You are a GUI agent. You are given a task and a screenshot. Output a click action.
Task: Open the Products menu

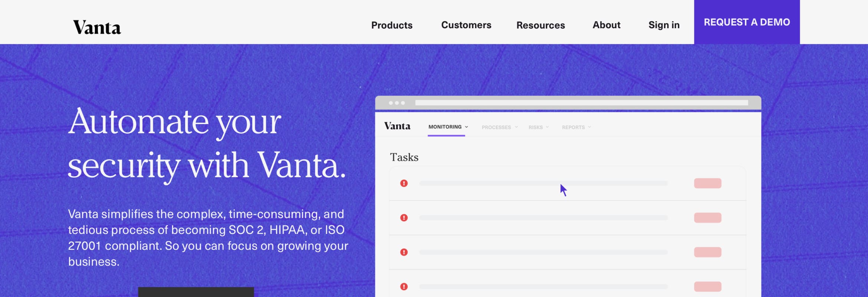pos(392,25)
